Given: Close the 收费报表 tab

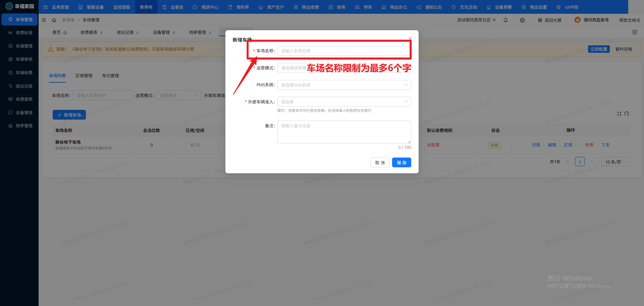Looking at the screenshot, I should tap(102, 33).
